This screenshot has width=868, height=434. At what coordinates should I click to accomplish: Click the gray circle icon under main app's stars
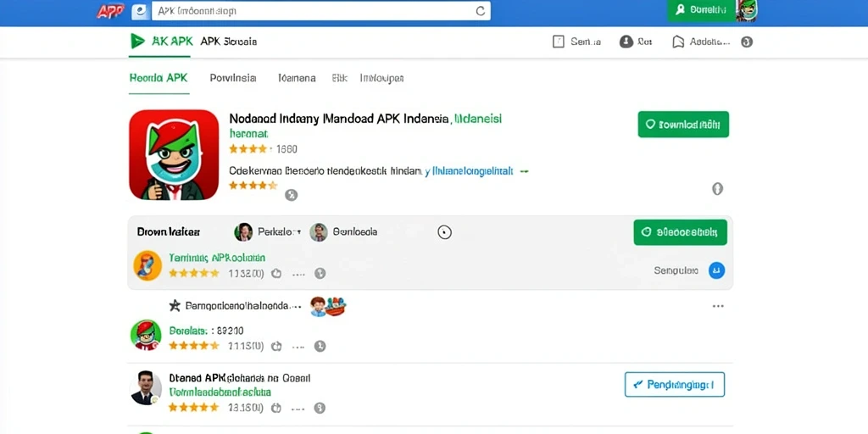[x=292, y=195]
